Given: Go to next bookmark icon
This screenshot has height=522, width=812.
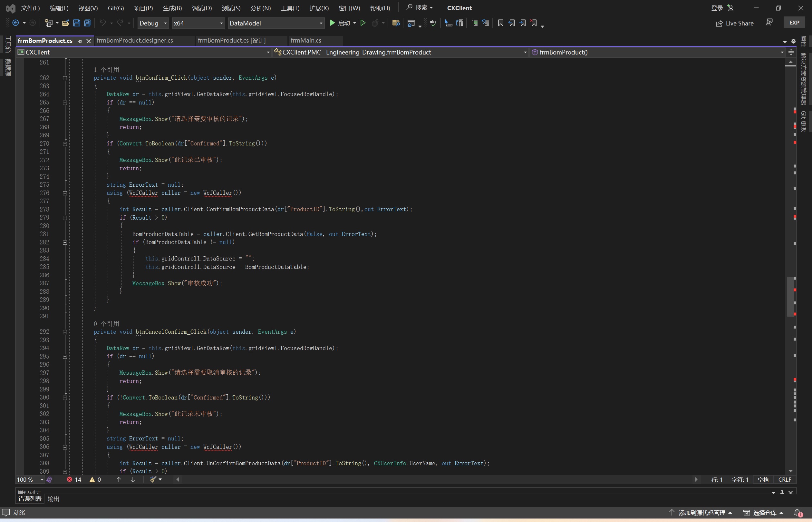Looking at the screenshot, I should [522, 23].
